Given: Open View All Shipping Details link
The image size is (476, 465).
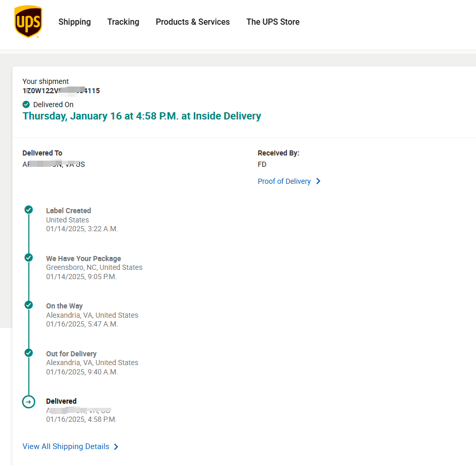Looking at the screenshot, I should [x=66, y=446].
